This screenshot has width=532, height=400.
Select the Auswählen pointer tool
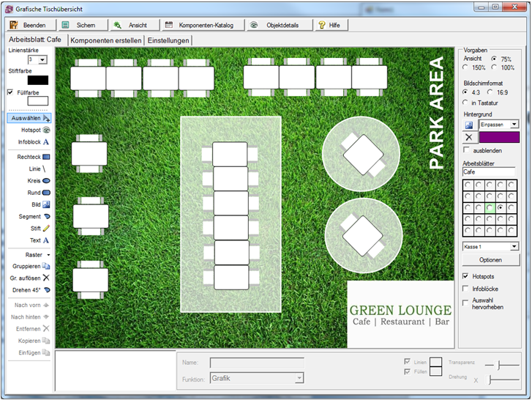(29, 118)
